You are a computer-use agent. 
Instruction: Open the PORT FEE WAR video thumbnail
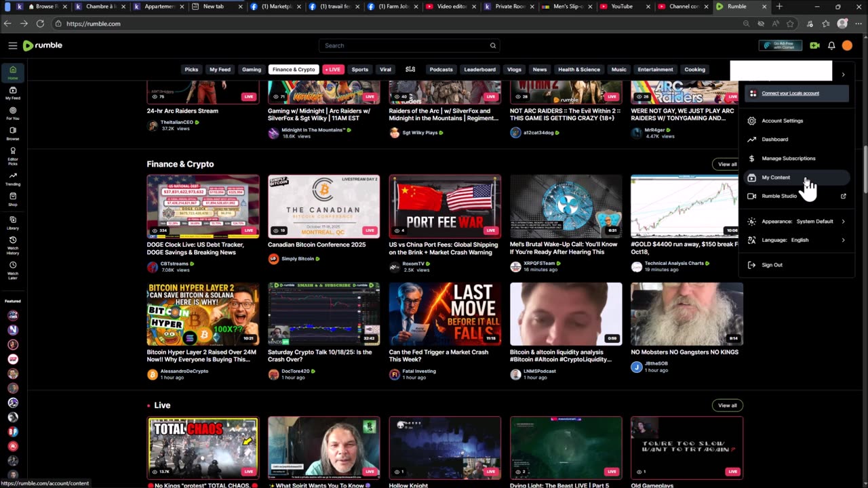(445, 205)
